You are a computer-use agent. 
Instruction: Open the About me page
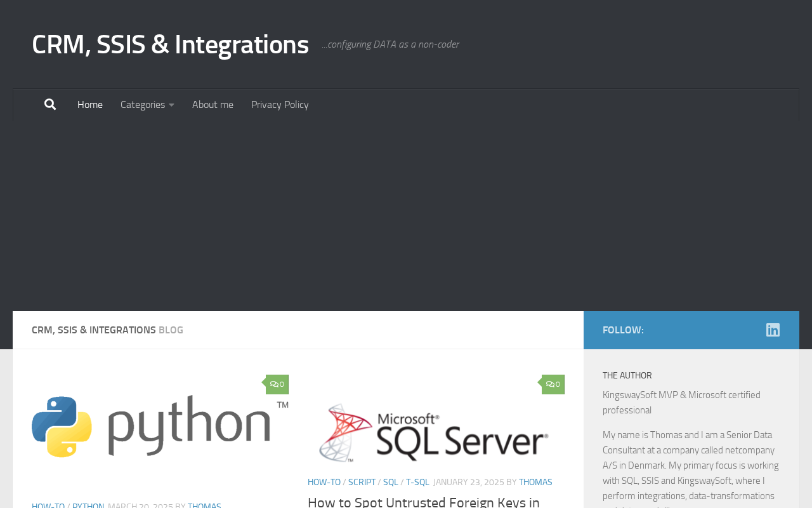click(213, 105)
